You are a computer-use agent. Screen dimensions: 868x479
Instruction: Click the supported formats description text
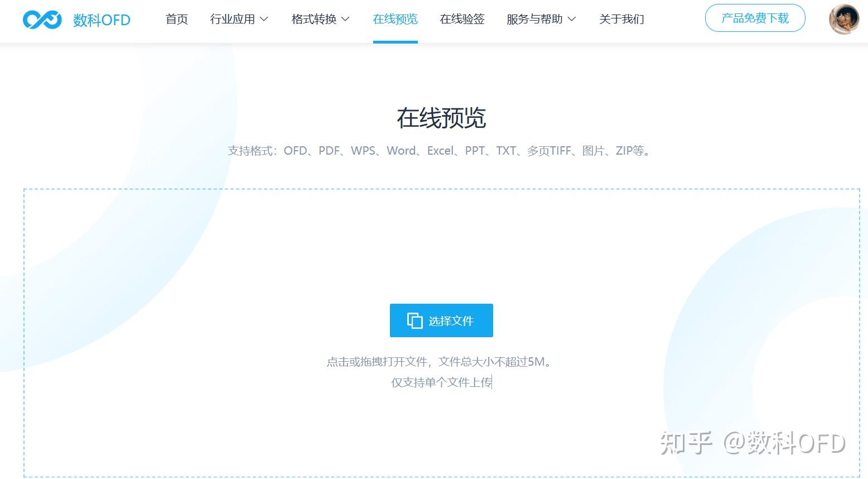coord(439,150)
